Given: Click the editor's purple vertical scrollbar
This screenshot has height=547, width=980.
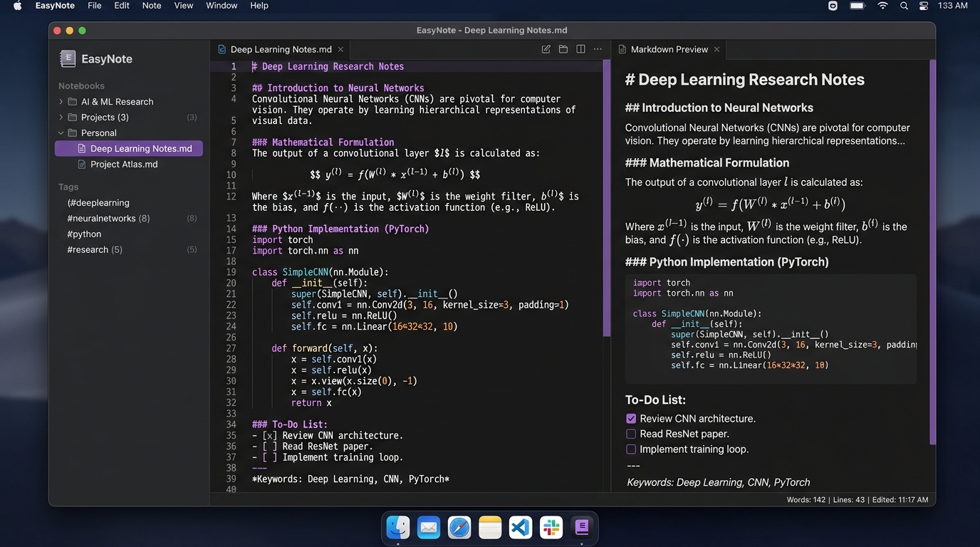Looking at the screenshot, I should pyautogui.click(x=607, y=198).
